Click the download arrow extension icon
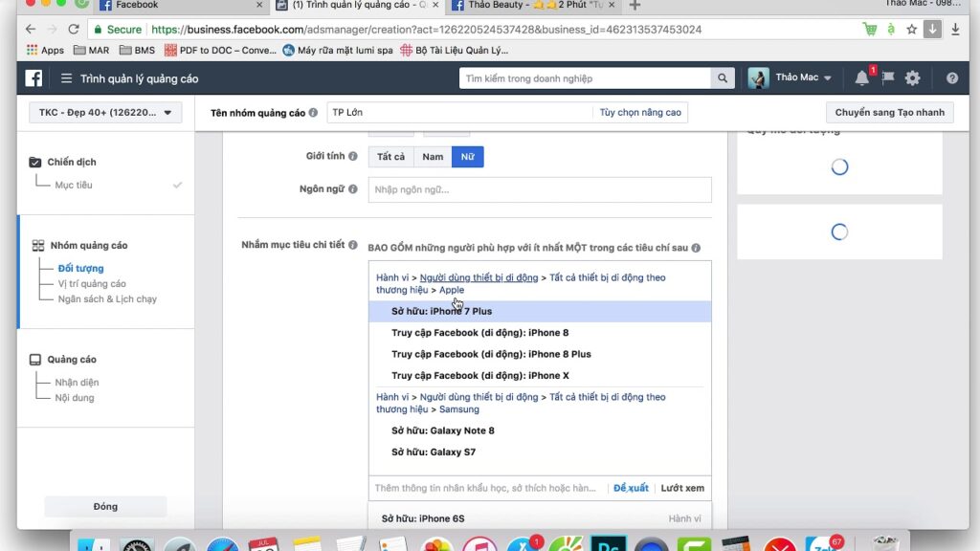This screenshot has height=551, width=980. [x=932, y=30]
